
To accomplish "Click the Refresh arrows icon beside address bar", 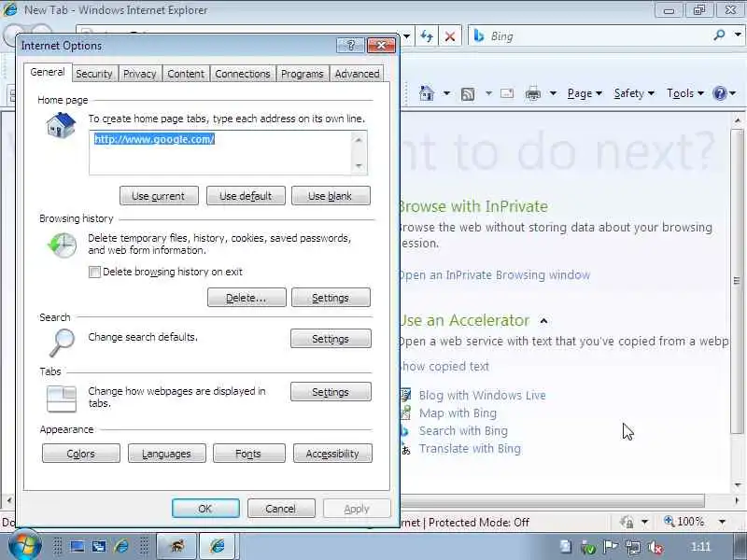I will pos(427,36).
